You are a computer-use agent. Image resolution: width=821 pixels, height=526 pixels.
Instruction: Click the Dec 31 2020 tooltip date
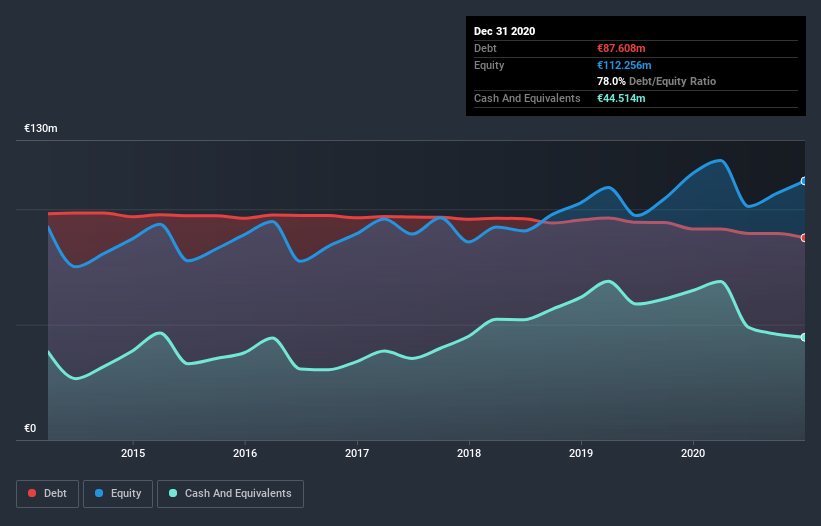tap(504, 31)
